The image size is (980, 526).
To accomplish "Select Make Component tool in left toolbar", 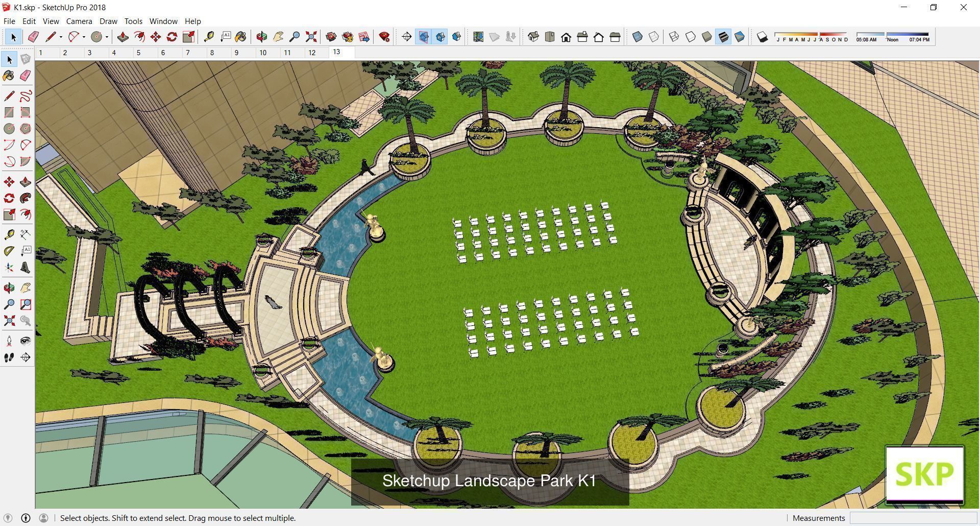I will [26, 59].
